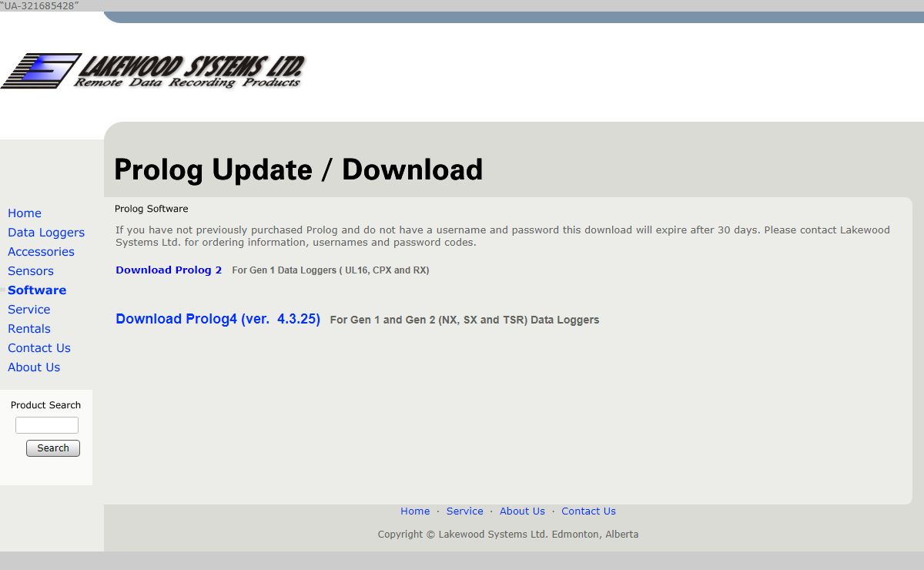Select Sensors in the sidebar
The width and height of the screenshot is (924, 570).
click(31, 271)
